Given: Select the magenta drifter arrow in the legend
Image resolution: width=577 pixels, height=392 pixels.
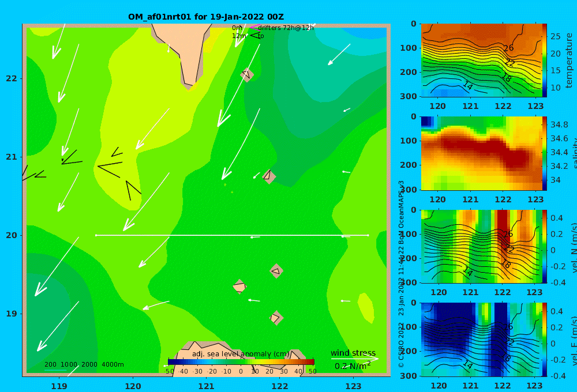Looking at the screenshot, I should (254, 27).
